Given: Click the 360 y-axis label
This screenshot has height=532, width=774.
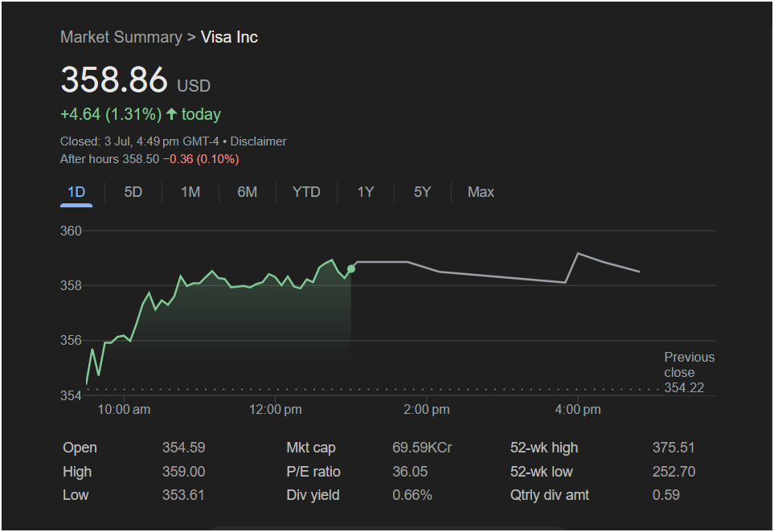Looking at the screenshot, I should click(x=71, y=231).
